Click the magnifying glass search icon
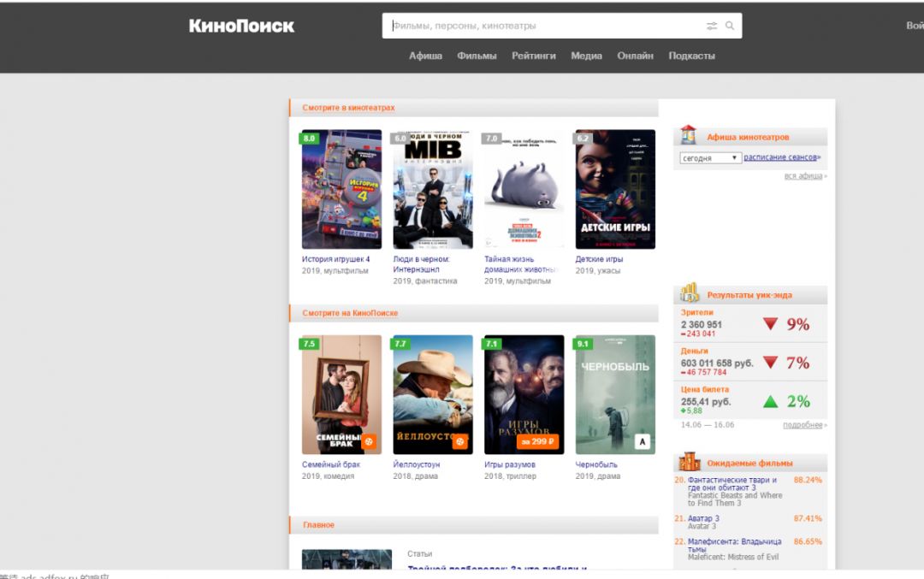Viewport: 924px width, 579px height. [x=730, y=26]
